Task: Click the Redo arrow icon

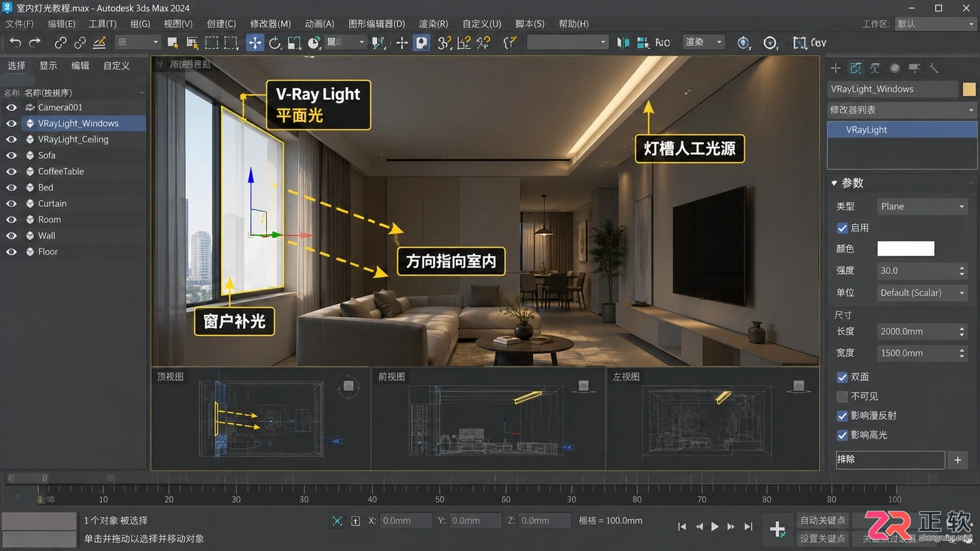Action: 35,43
